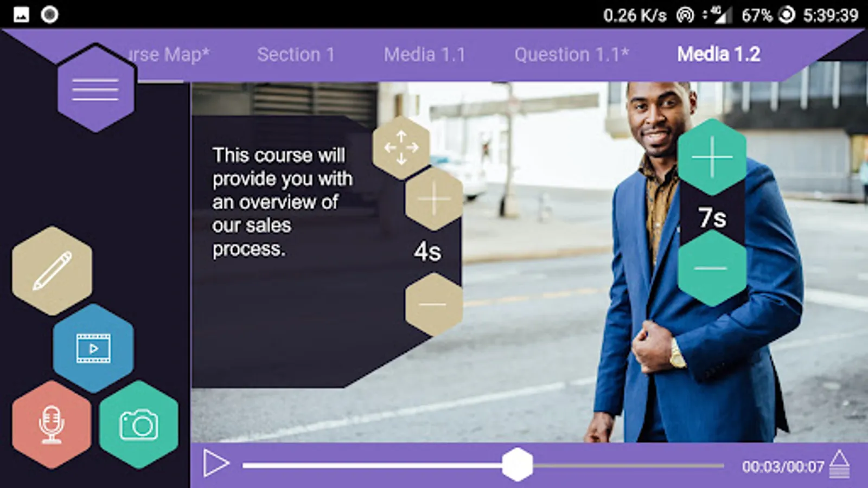This screenshot has width=868, height=488.
Task: Select the move arrows hexagon on text box
Action: tap(401, 147)
